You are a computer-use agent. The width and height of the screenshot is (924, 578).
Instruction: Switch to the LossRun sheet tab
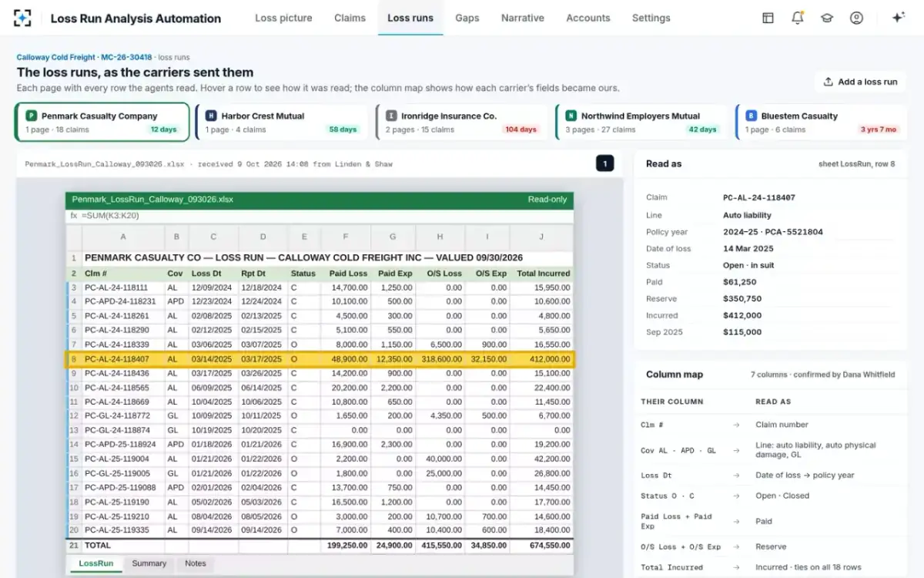(x=96, y=563)
